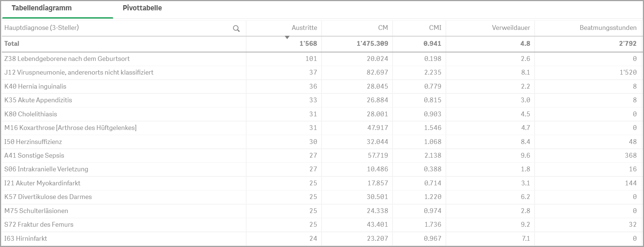
Task: Select the Tabellendiagramm tab
Action: tap(42, 8)
